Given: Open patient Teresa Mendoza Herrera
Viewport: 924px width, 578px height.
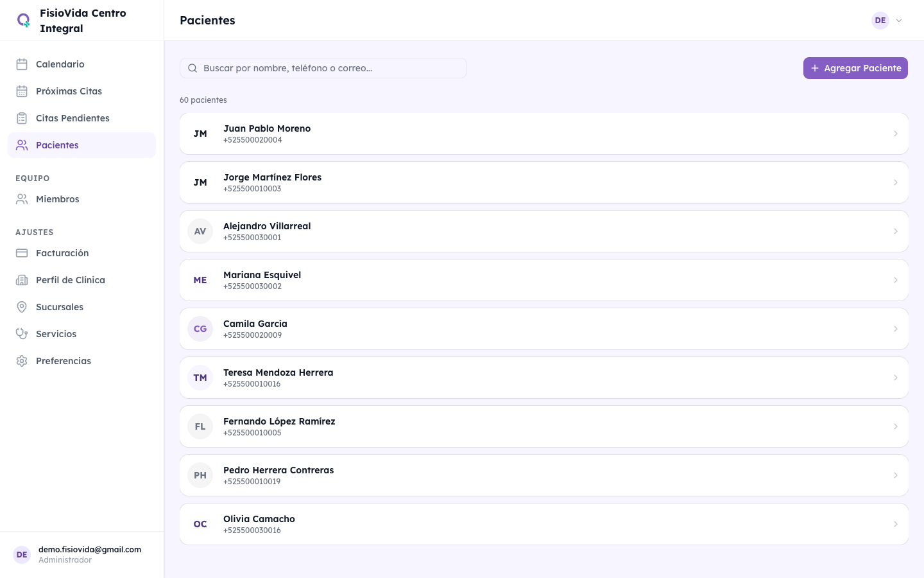Looking at the screenshot, I should [278, 373].
